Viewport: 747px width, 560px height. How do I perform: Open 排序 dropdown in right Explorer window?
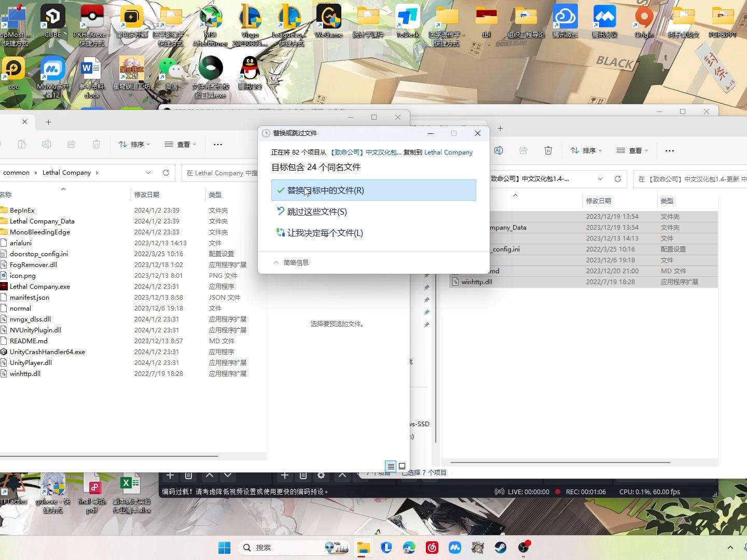pyautogui.click(x=586, y=150)
